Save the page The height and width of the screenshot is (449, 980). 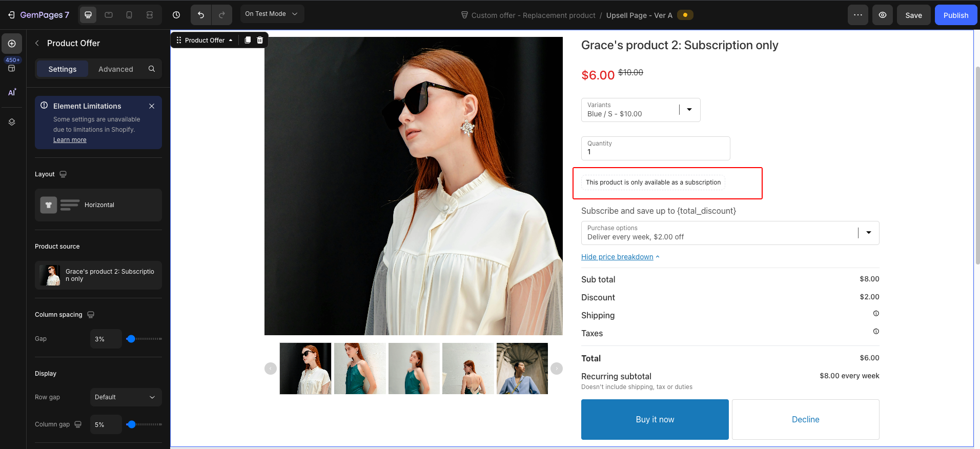[913, 15]
